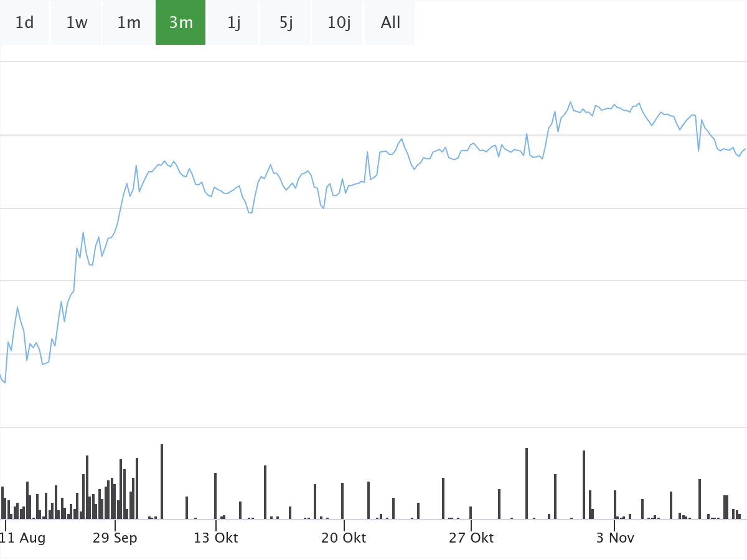The image size is (747, 560).
Task: Select the All range tab
Action: (390, 23)
